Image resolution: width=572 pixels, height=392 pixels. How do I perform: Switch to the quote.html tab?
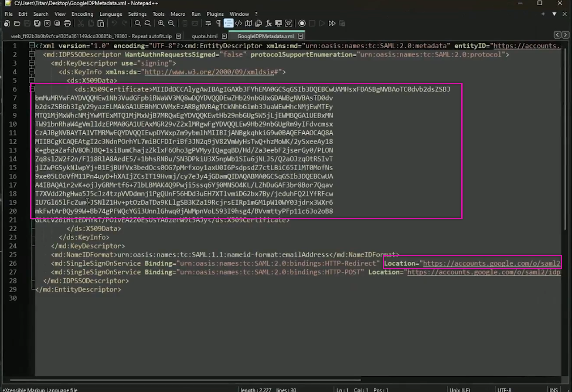click(x=205, y=36)
